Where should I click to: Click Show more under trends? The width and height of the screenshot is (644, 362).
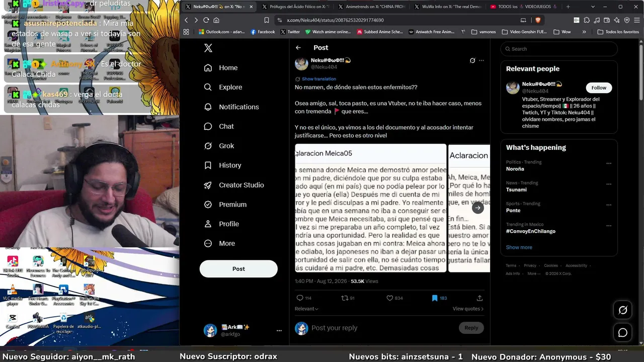click(x=519, y=247)
